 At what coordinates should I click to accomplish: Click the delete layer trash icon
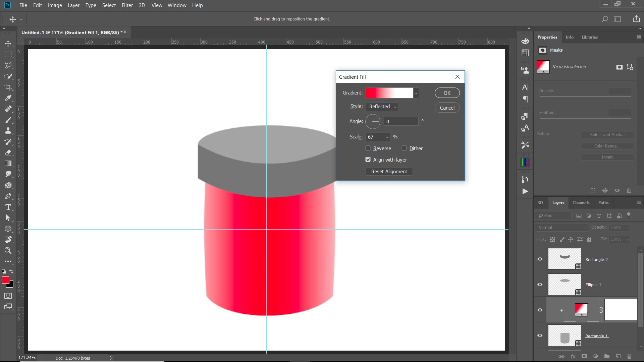629,356
